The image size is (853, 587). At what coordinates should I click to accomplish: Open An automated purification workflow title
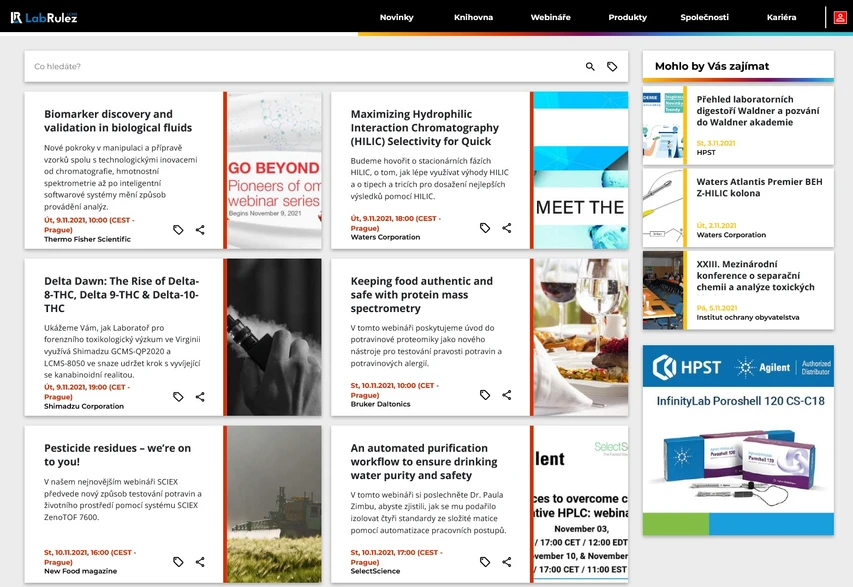[424, 462]
